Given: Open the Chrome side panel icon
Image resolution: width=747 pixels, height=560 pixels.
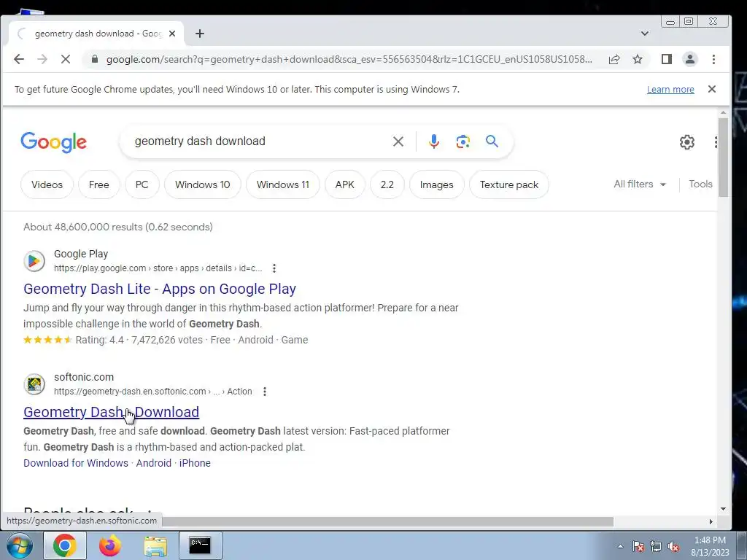Looking at the screenshot, I should click(667, 59).
